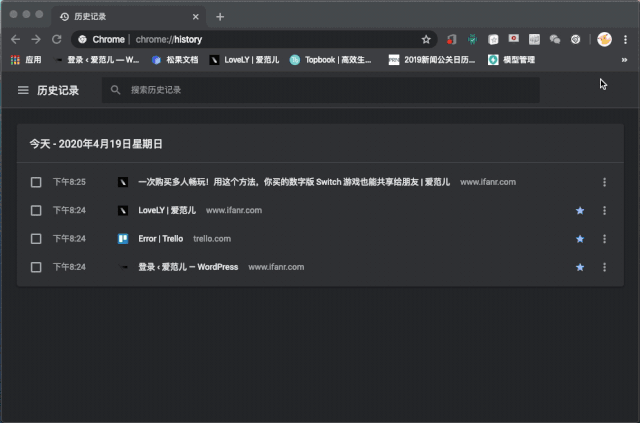640x423 pixels.
Task: Select checkbox for Error | Trello entry
Action: (x=36, y=239)
